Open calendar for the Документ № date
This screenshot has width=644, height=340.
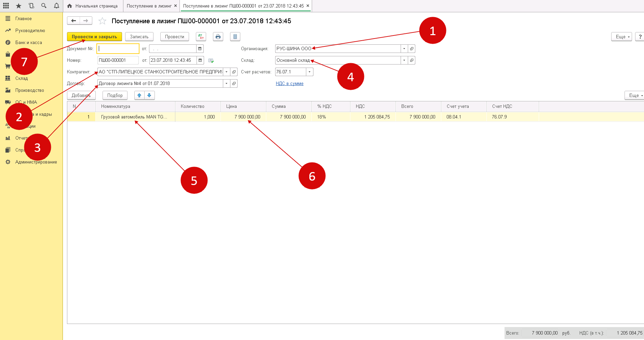tap(200, 49)
